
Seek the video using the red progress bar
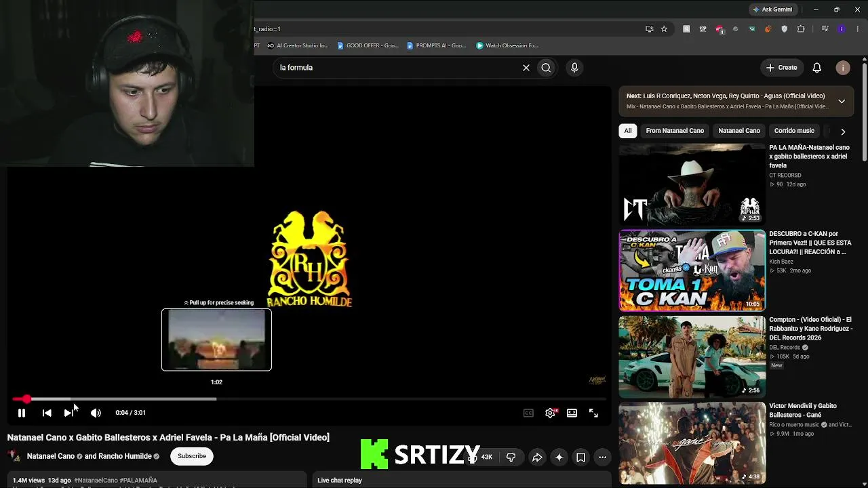(x=309, y=399)
